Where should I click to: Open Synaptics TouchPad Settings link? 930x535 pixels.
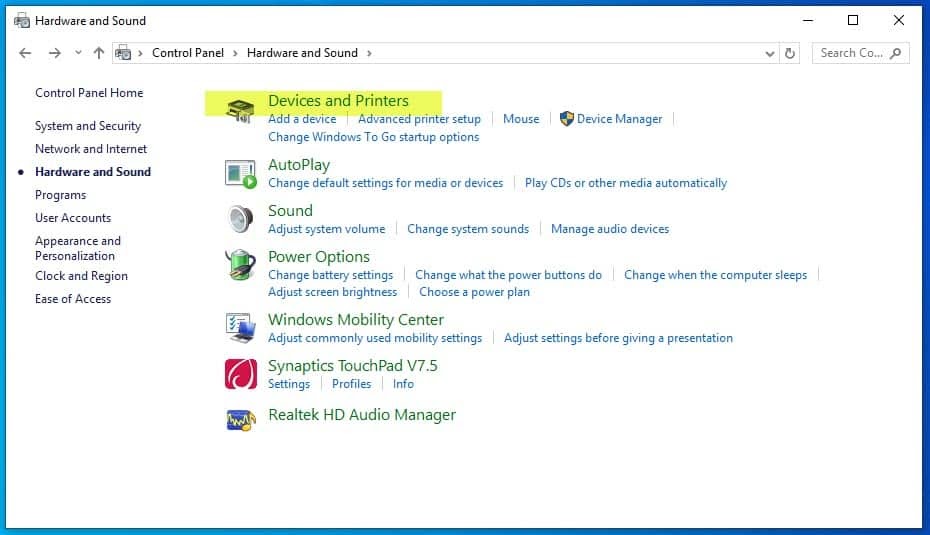(289, 384)
